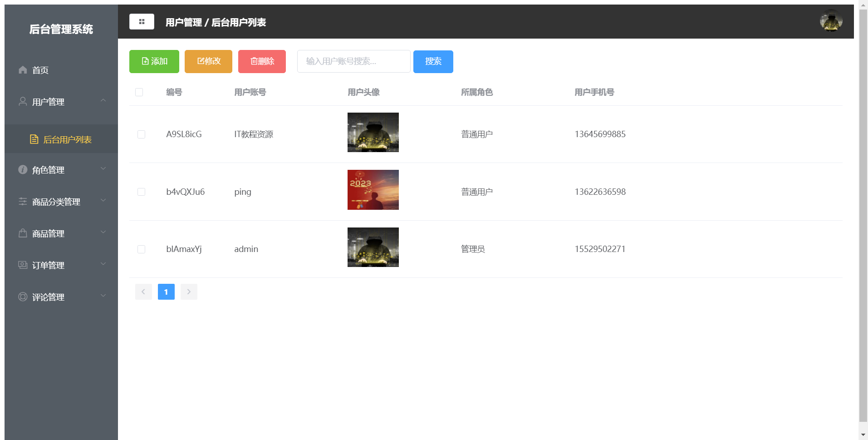868x440 pixels.
Task: Click the 后台管理系统 title
Action: (61, 29)
